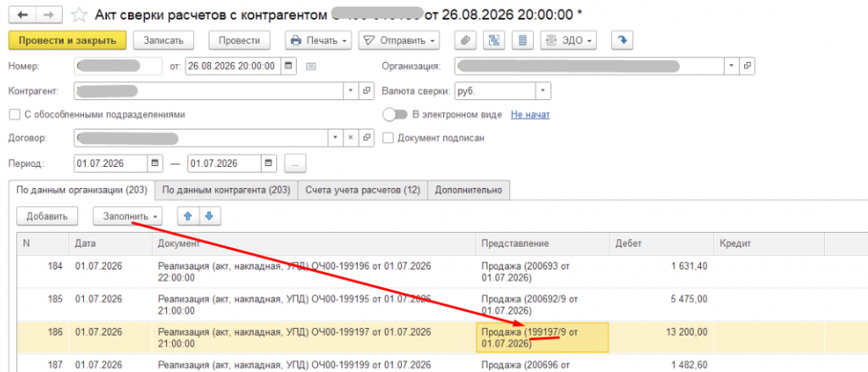Image resolution: width=868 pixels, height=372 pixels.
Task: Check the Документ подписан box
Action: (x=387, y=138)
